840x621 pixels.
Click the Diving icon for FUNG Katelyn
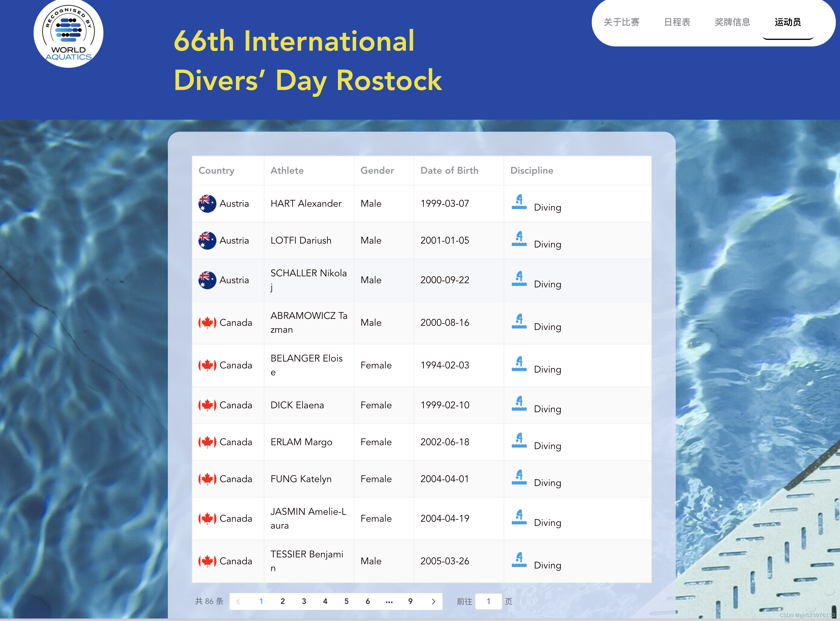(x=519, y=477)
